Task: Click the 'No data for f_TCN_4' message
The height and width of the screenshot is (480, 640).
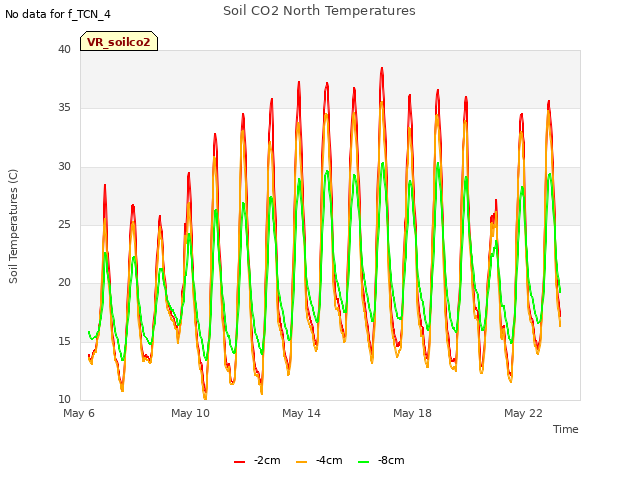Action: point(58,14)
